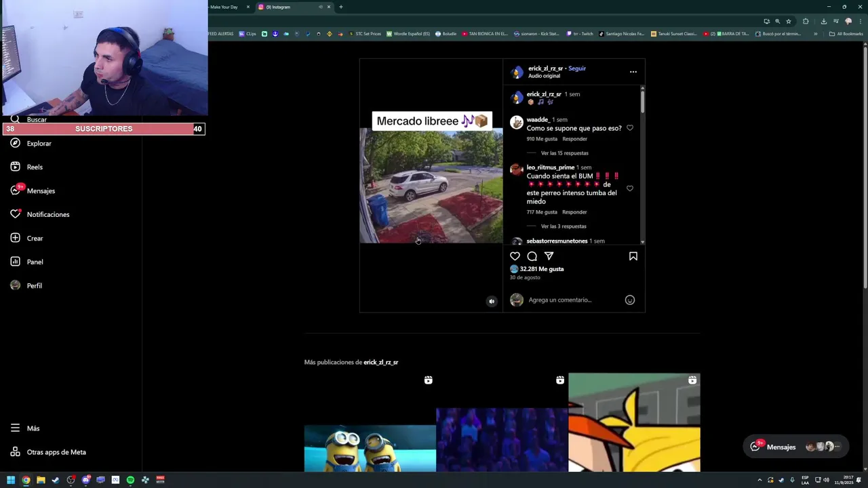Open the emoji picker in comment box
This screenshot has width=868, height=488.
tap(629, 300)
